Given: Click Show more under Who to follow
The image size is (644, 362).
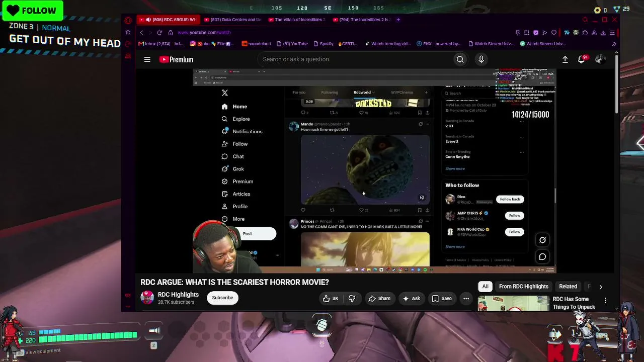Looking at the screenshot, I should click(455, 247).
